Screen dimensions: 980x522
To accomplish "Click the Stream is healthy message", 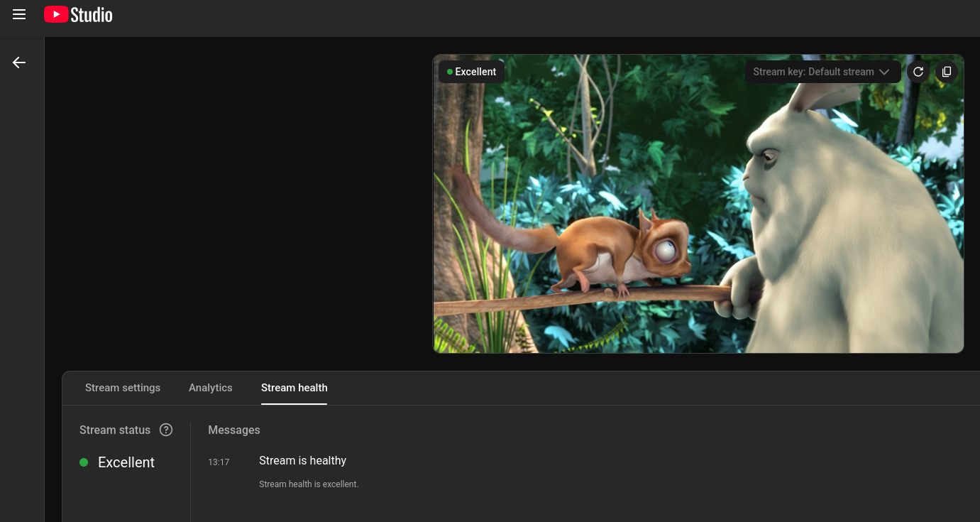I will click(x=303, y=461).
